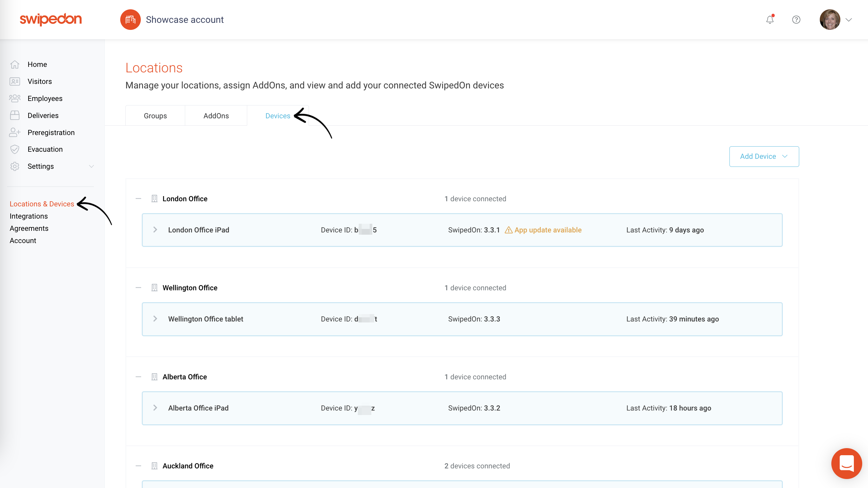This screenshot has width=868, height=488.
Task: Open the Account link
Action: [23, 241]
